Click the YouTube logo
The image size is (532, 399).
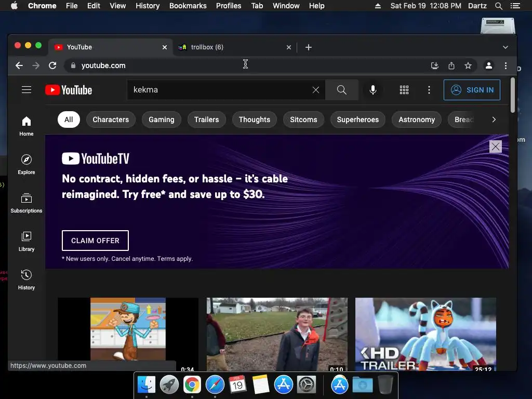tap(69, 90)
